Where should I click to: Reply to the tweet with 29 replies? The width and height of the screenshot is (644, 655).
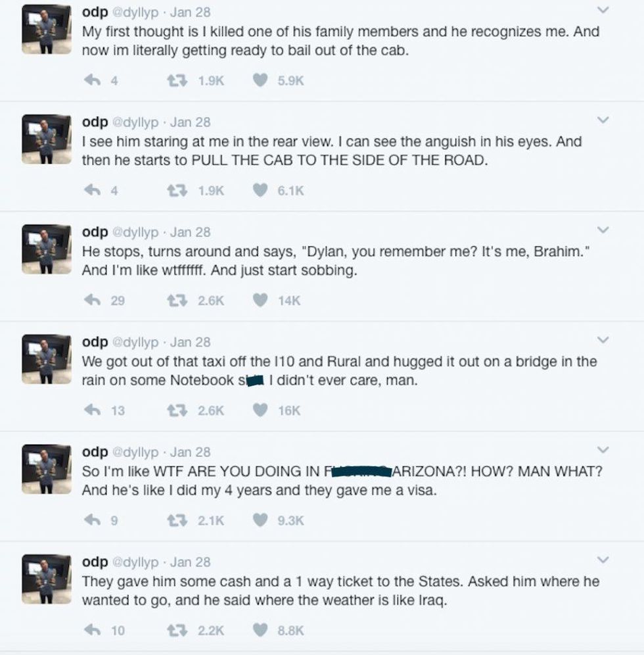[x=93, y=301]
